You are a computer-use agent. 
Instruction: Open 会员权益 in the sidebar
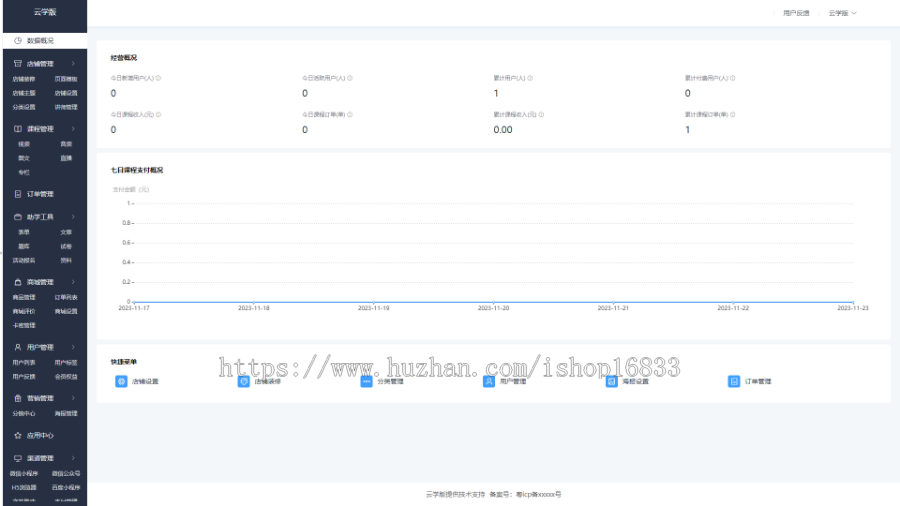66,377
